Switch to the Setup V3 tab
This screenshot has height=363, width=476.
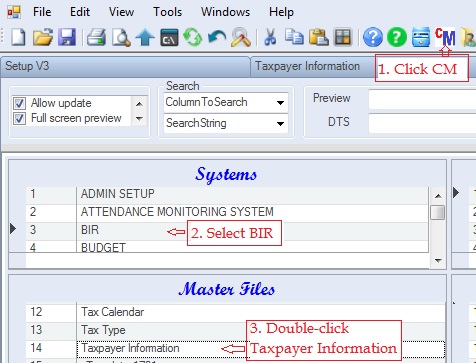(x=125, y=66)
